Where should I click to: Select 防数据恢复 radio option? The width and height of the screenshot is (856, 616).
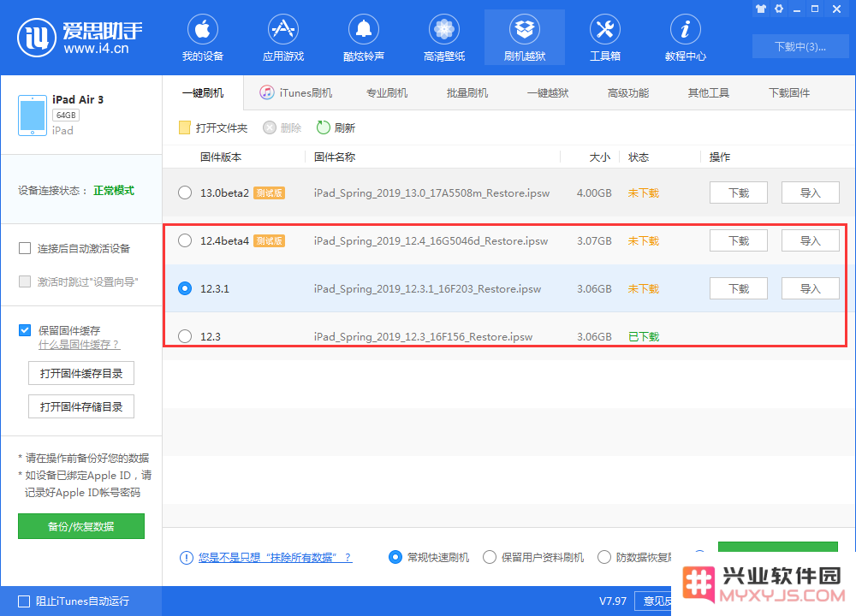pyautogui.click(x=604, y=557)
